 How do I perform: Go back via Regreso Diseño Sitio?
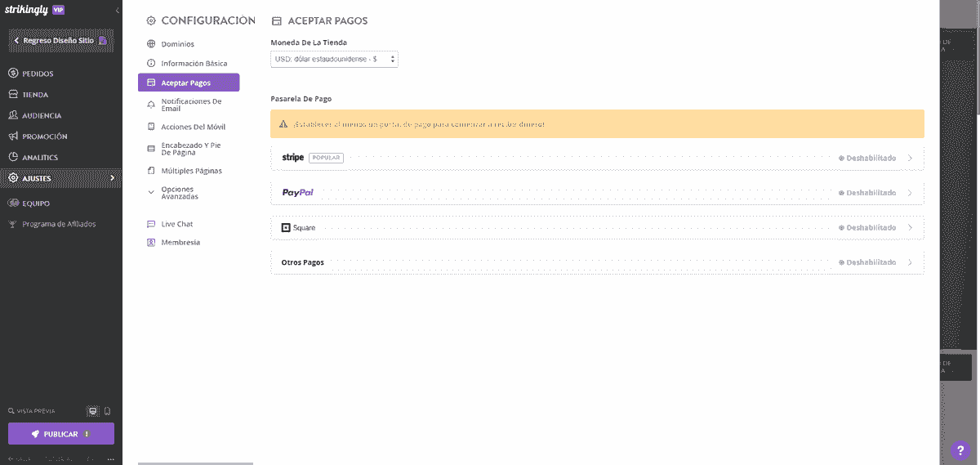click(x=61, y=40)
